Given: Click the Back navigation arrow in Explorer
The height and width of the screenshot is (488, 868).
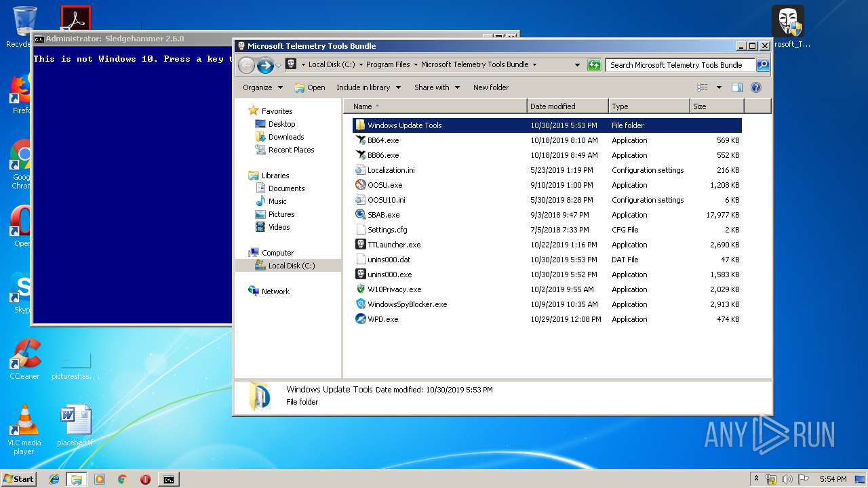Looking at the screenshot, I should [x=246, y=65].
